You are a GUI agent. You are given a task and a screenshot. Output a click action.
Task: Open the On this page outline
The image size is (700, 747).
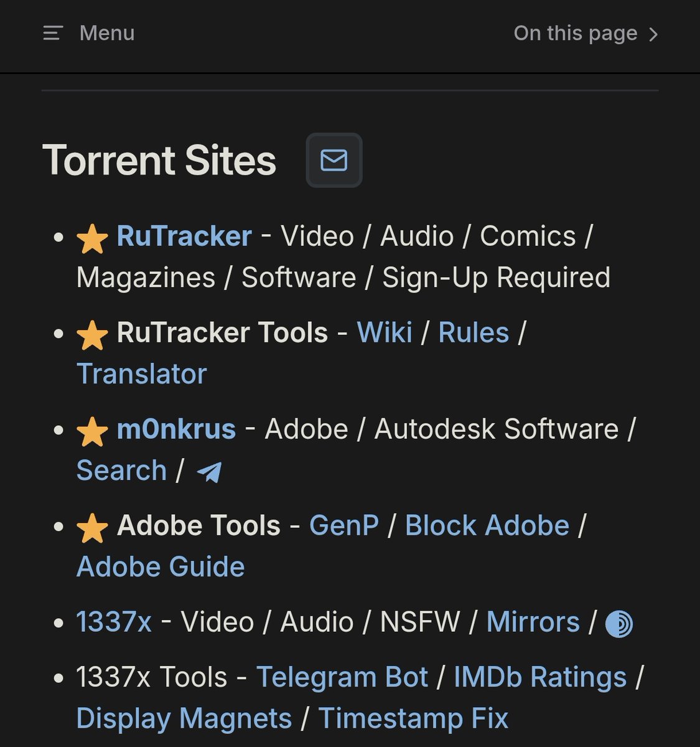click(x=586, y=34)
